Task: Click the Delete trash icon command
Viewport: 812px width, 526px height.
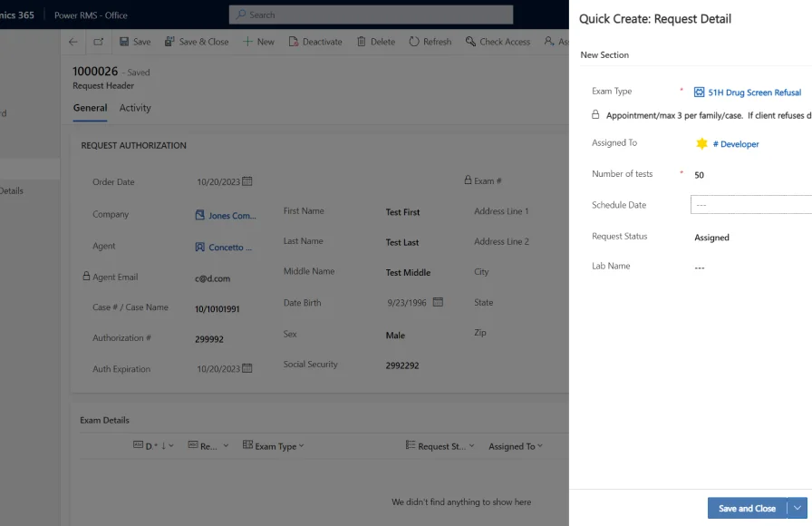Action: (x=375, y=42)
